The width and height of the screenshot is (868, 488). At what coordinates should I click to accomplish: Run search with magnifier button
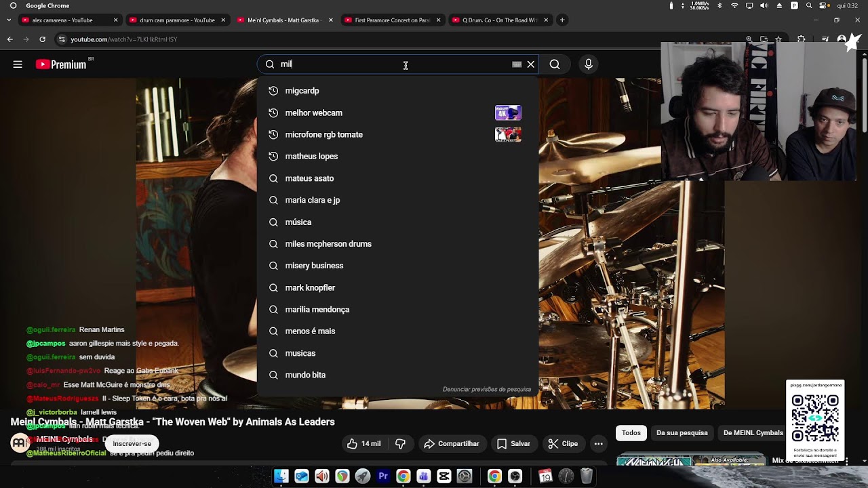(555, 64)
